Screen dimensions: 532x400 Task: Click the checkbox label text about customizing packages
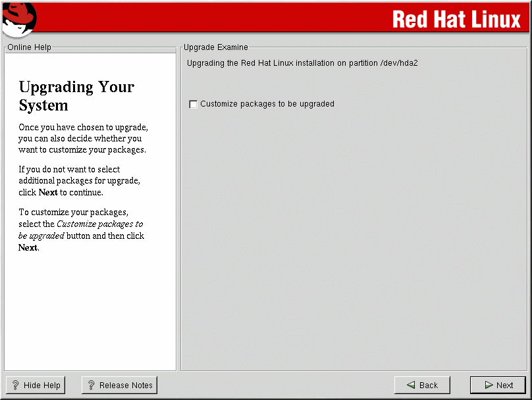(x=267, y=104)
